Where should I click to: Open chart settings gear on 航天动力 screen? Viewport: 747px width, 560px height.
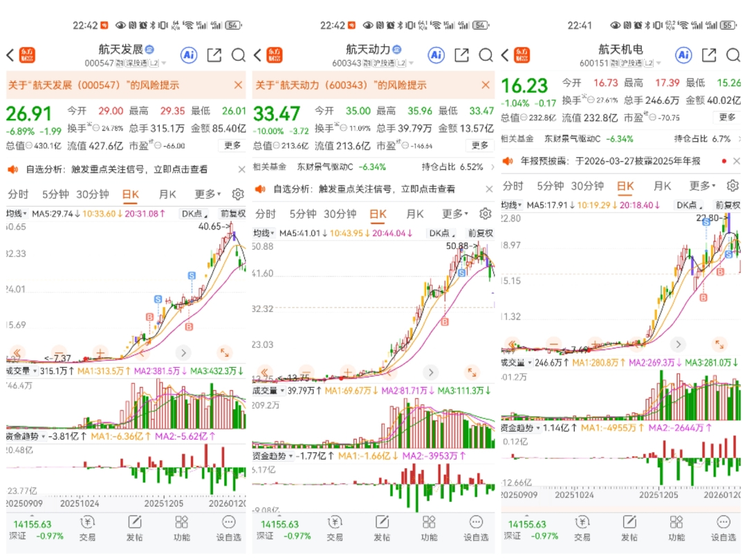[x=485, y=214]
